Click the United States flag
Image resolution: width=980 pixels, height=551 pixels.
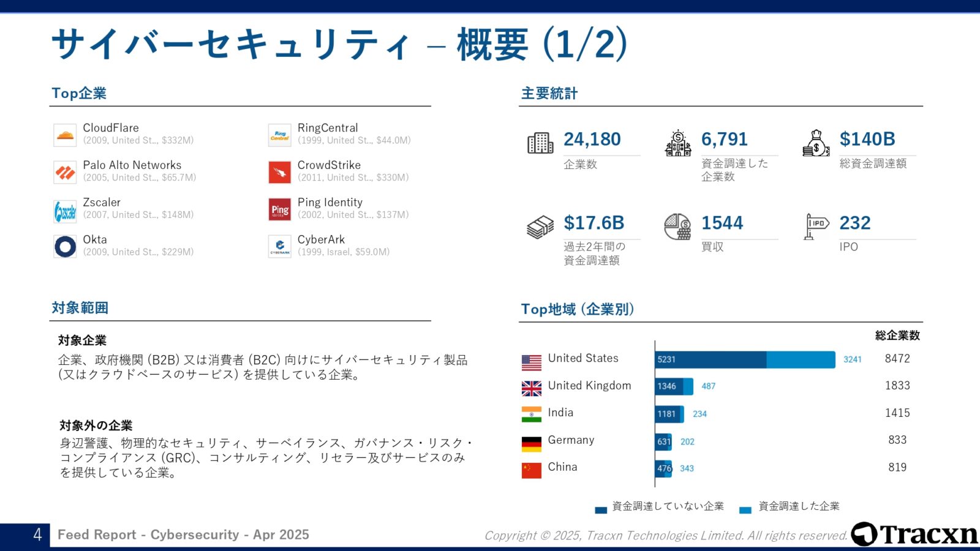(x=532, y=362)
